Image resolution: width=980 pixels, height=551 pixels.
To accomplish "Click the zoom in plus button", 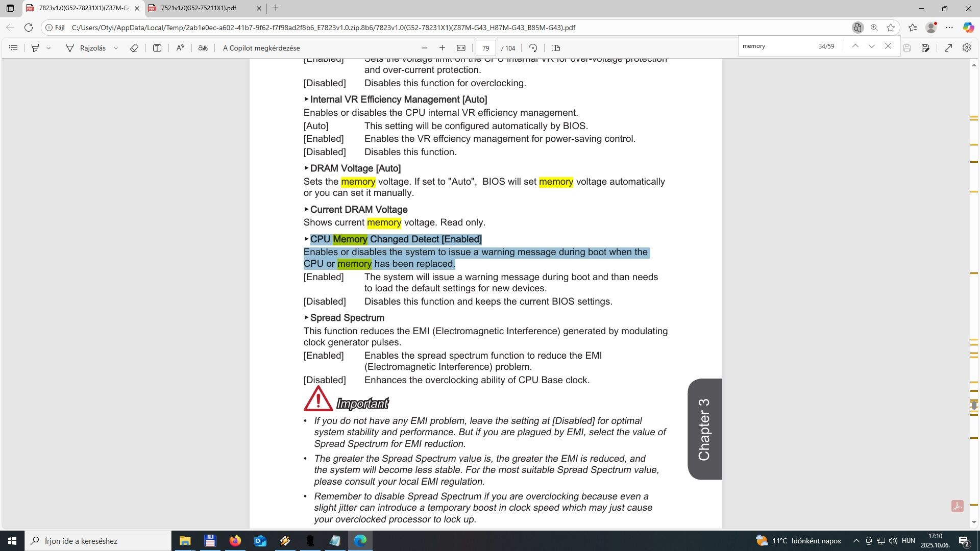I will [x=442, y=48].
